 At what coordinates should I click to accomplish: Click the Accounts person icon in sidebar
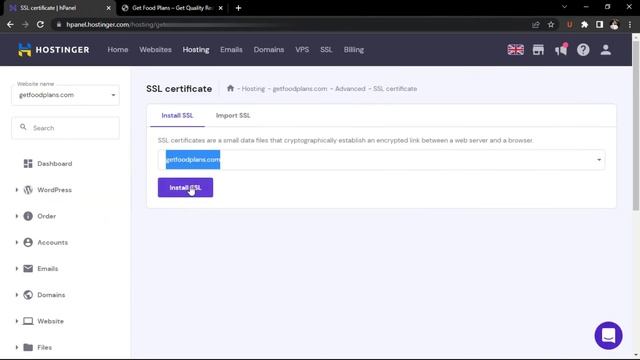tap(28, 242)
